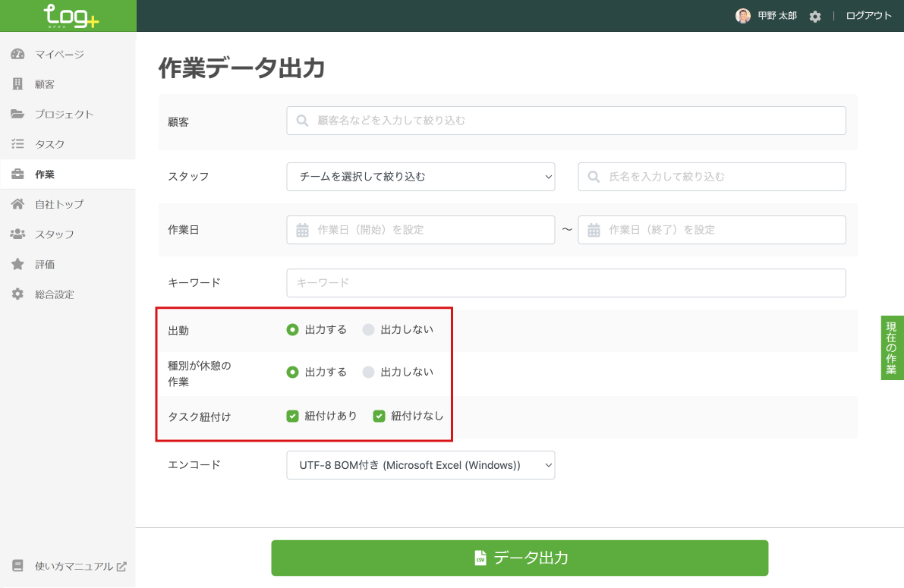
Task: Select 出力しない for 種別が休憩の作業
Action: (x=369, y=372)
